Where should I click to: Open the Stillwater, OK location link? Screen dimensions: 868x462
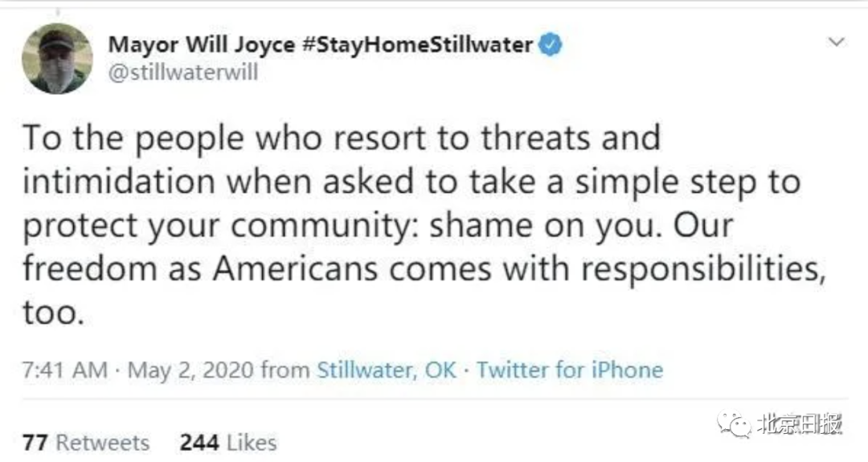tap(387, 370)
